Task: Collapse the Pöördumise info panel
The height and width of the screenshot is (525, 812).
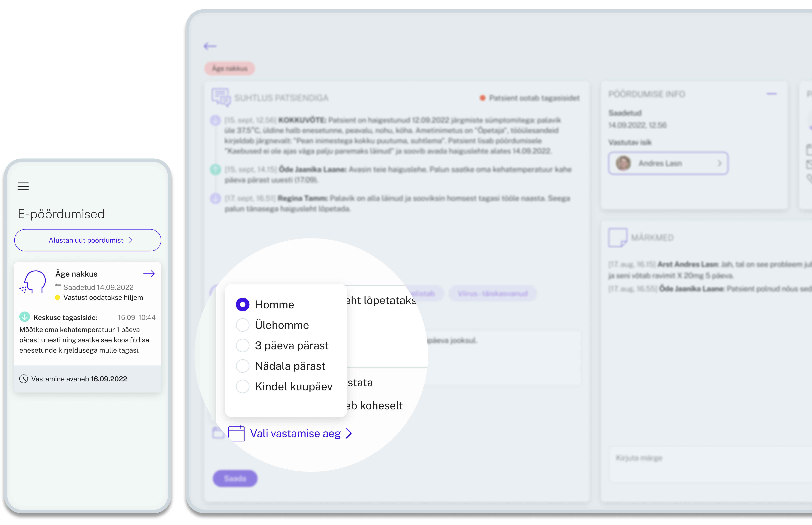Action: (772, 94)
